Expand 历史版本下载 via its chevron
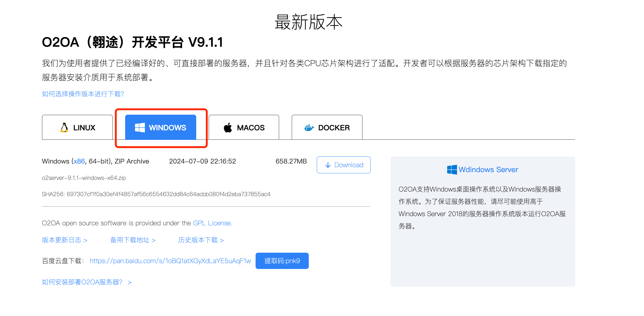 (x=223, y=240)
